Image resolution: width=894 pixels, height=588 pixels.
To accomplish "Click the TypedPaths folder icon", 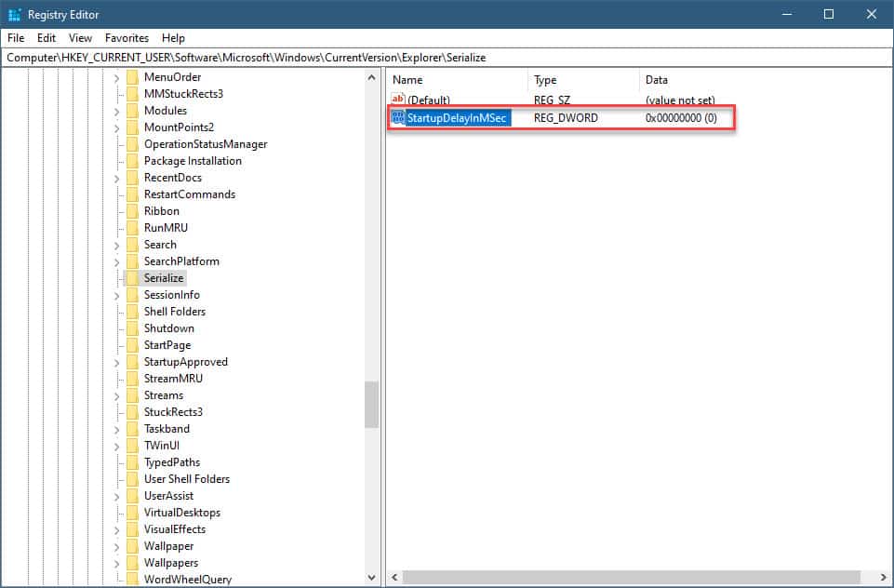I will (x=132, y=462).
